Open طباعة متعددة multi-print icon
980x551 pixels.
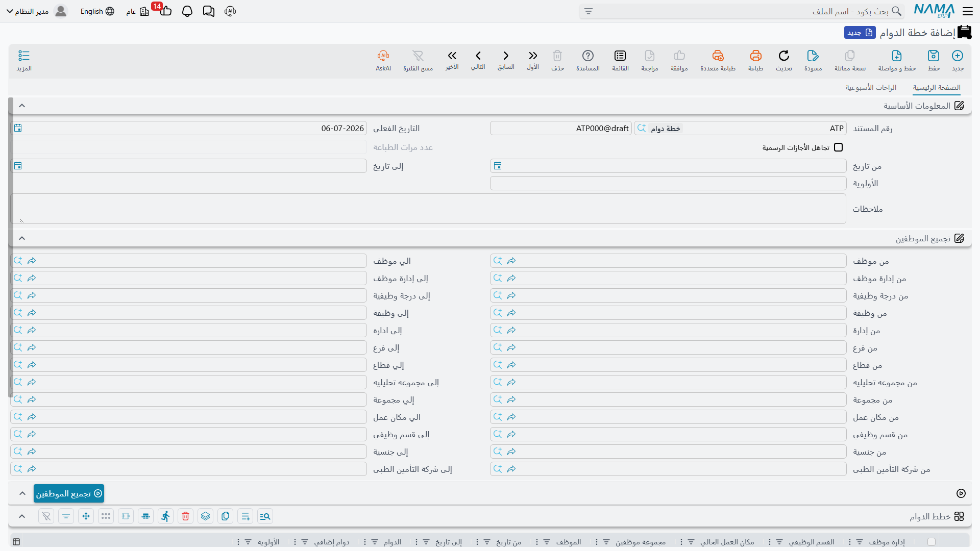[x=718, y=60]
